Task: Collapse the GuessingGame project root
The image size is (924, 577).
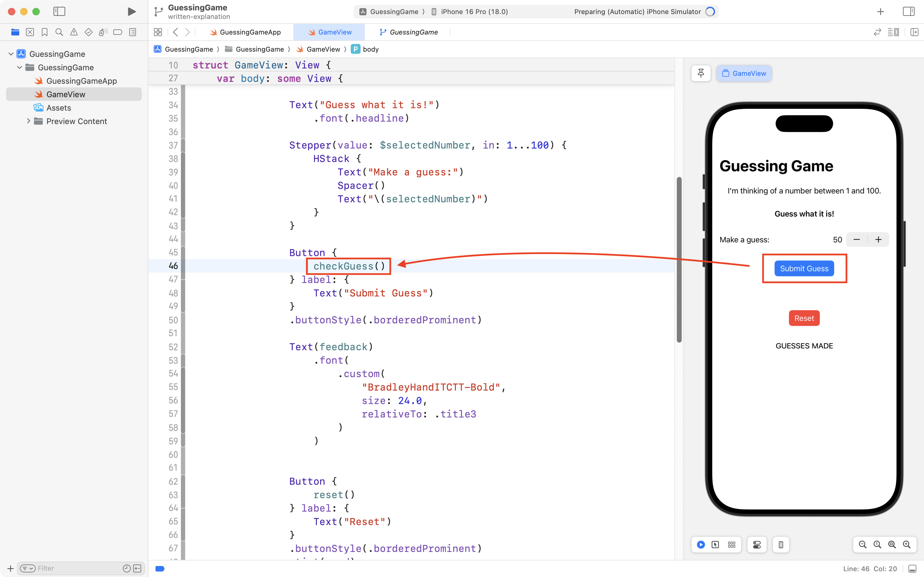Action: click(x=11, y=54)
